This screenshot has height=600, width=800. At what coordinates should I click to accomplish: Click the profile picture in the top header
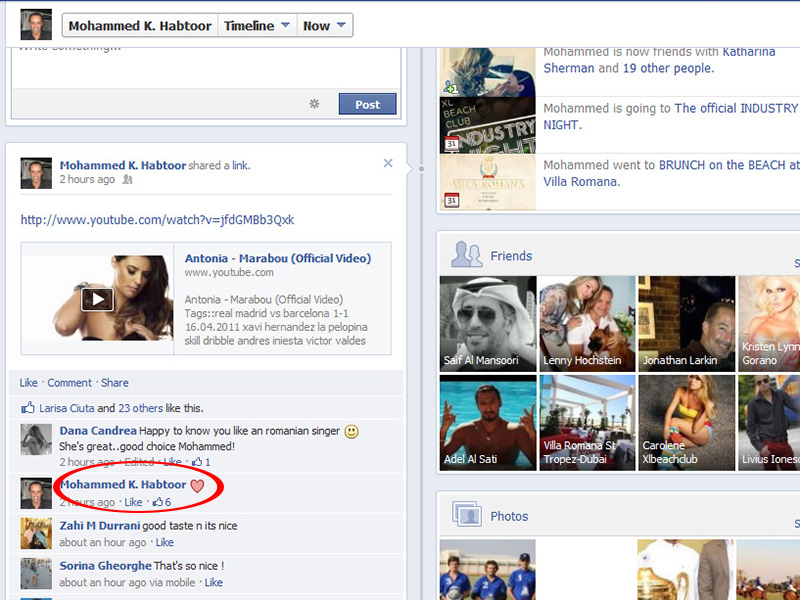(36, 25)
